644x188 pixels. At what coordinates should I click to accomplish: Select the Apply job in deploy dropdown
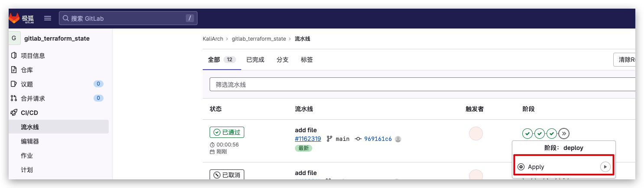(536, 167)
